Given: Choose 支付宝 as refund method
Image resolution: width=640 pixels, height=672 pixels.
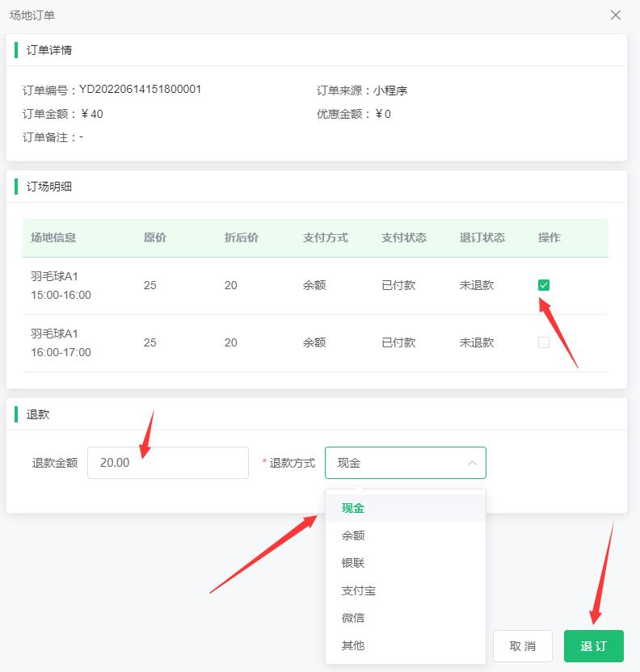Looking at the screenshot, I should tap(358, 590).
